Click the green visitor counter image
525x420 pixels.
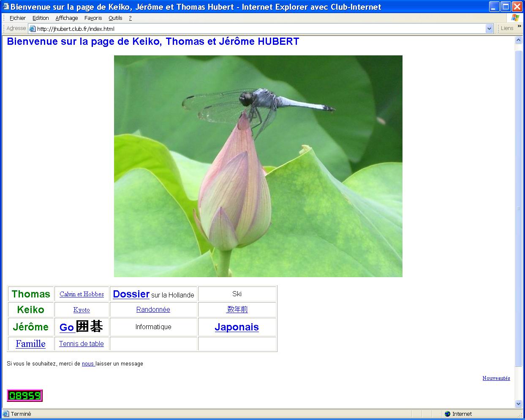(25, 395)
